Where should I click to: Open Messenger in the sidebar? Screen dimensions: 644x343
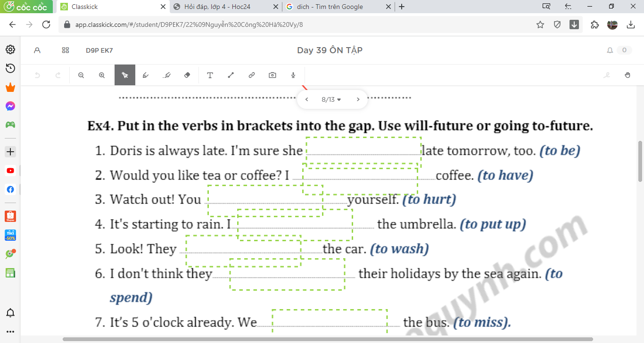point(10,106)
